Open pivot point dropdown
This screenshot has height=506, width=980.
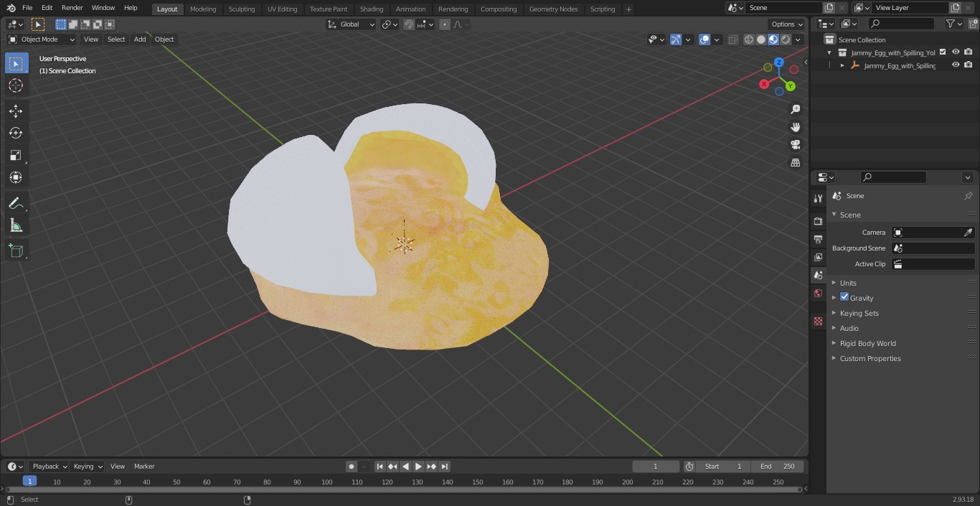(390, 24)
